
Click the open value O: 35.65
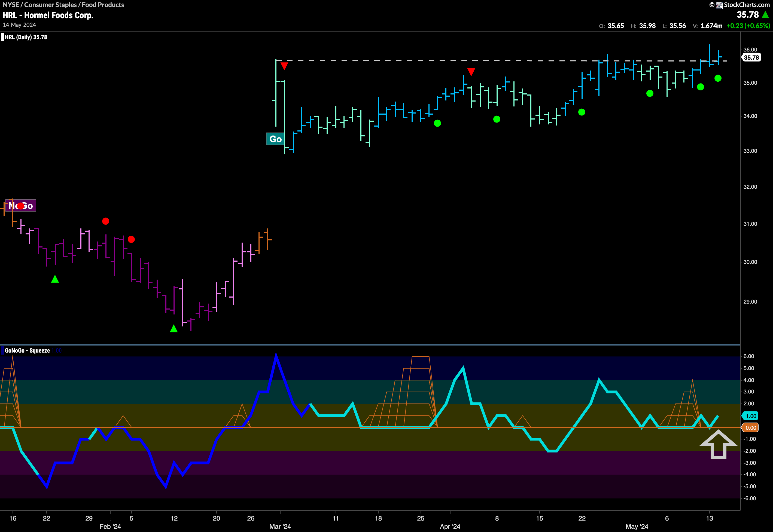click(x=611, y=26)
